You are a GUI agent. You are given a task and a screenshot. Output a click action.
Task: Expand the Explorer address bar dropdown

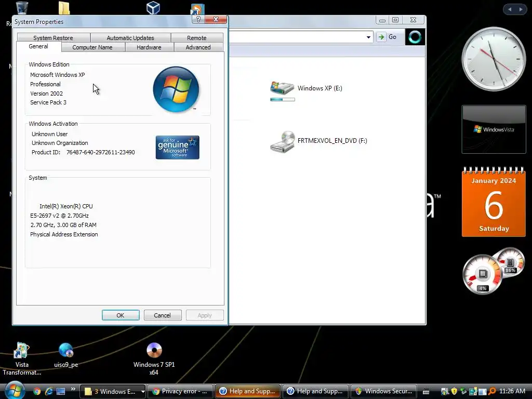point(368,37)
